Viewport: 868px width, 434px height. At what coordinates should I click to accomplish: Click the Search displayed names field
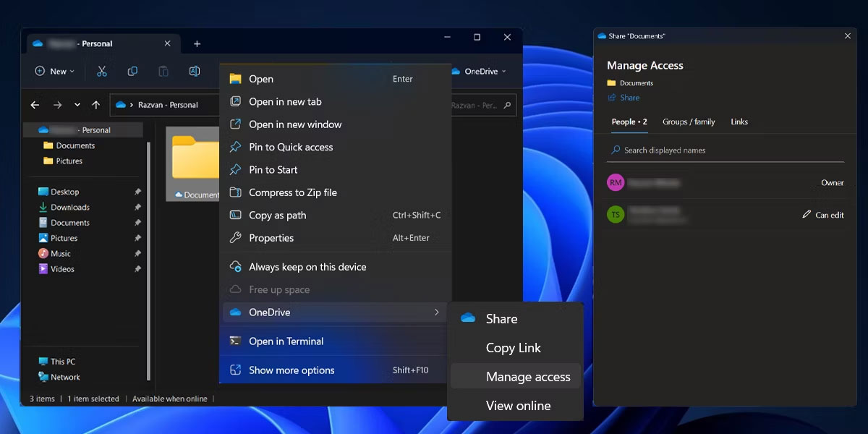(x=726, y=150)
